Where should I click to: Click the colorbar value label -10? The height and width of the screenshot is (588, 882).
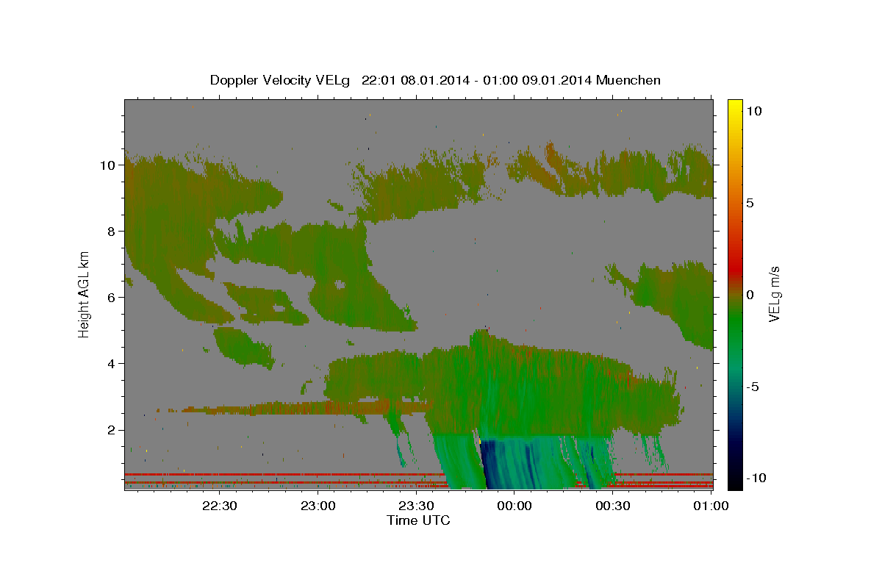pos(757,478)
